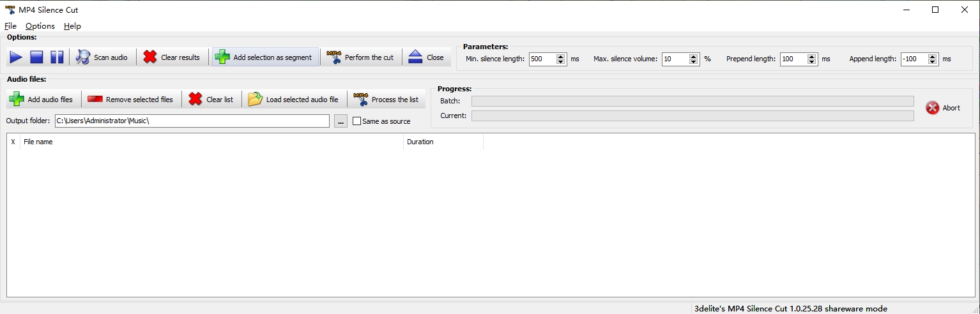The height and width of the screenshot is (314, 980).
Task: Clear the audio files list
Action: [211, 100]
